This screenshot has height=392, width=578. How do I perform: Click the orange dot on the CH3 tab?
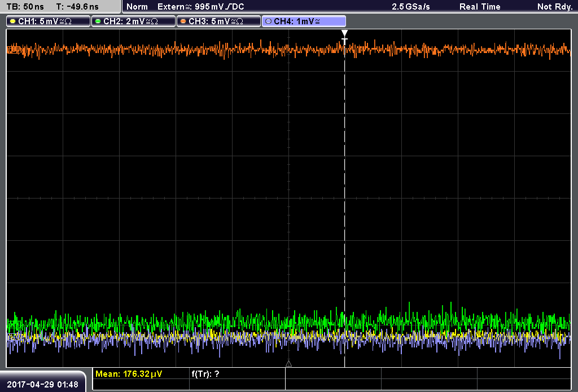tap(183, 21)
